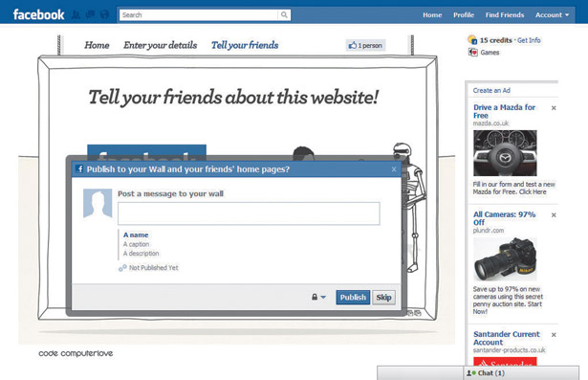Open the Drive a Mazda for Free ad
The height and width of the screenshot is (380, 588).
tap(504, 111)
